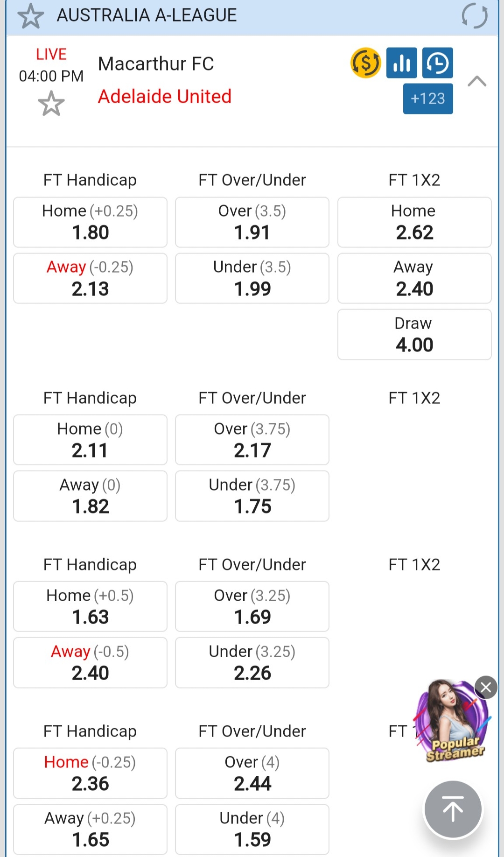This screenshot has height=857, width=504.
Task: Pick Over (3.5) odds 1.91
Action: click(252, 222)
